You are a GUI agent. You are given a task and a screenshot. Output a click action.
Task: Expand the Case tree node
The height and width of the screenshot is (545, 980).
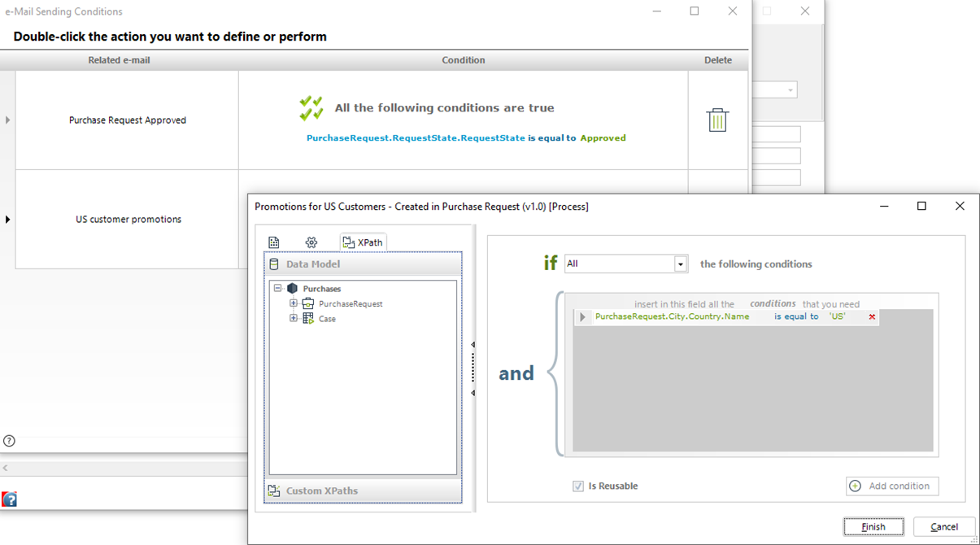point(294,319)
